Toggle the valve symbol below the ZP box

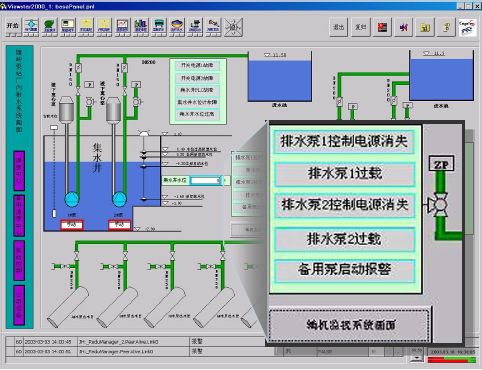tap(439, 204)
